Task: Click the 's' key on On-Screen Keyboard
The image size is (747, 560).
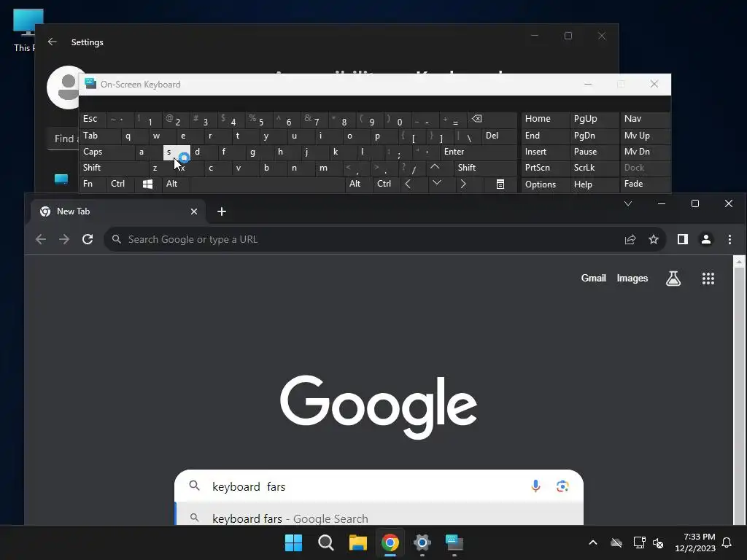Action: (177, 152)
